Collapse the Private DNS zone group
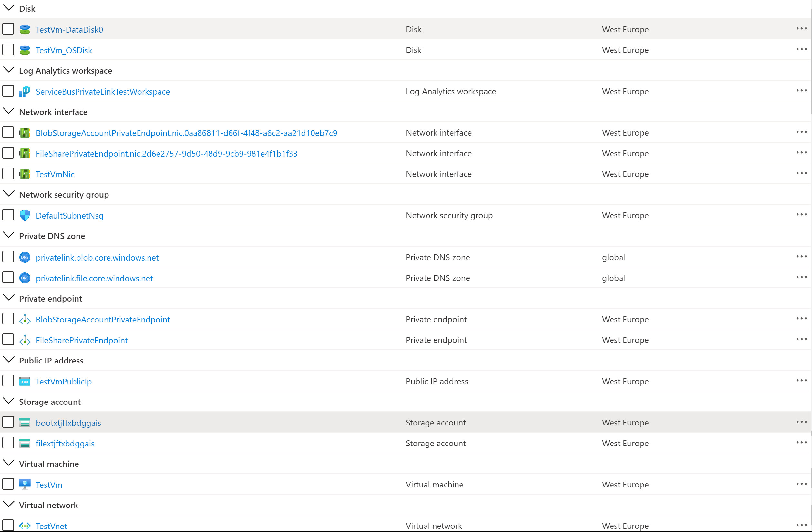Image resolution: width=812 pixels, height=532 pixels. point(8,235)
